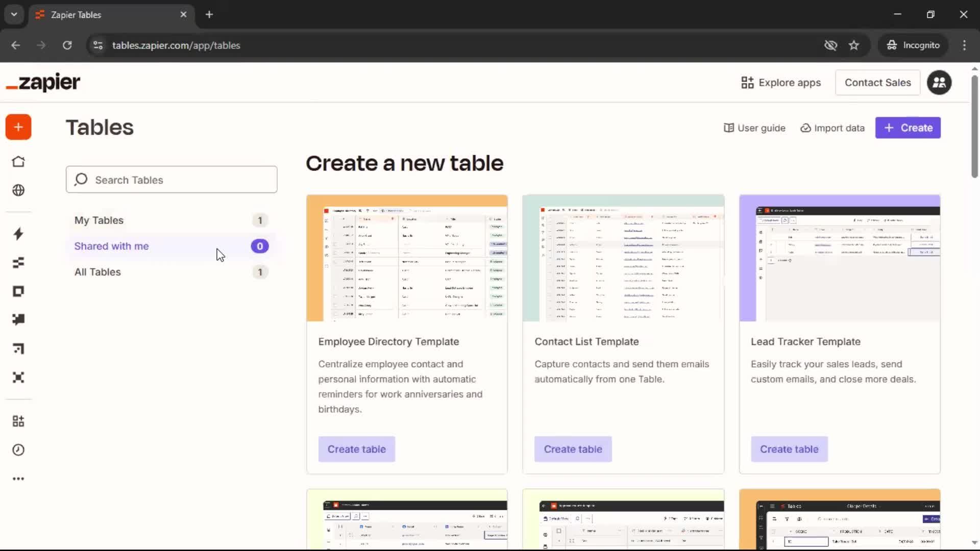Click Import data
This screenshot has width=980, height=551.
832,128
